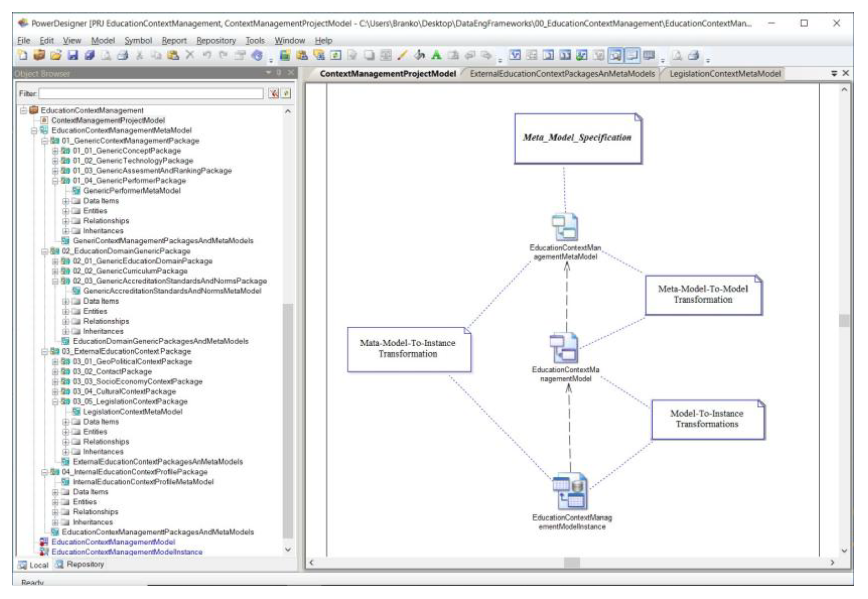Toggle the highlighted Object Browser view button
The width and height of the screenshot is (868, 599).
point(615,56)
